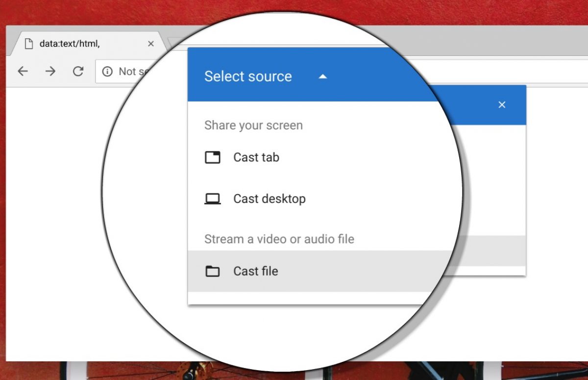588x380 pixels.
Task: Click the laptop icon for Cast desktop
Action: [x=212, y=199]
